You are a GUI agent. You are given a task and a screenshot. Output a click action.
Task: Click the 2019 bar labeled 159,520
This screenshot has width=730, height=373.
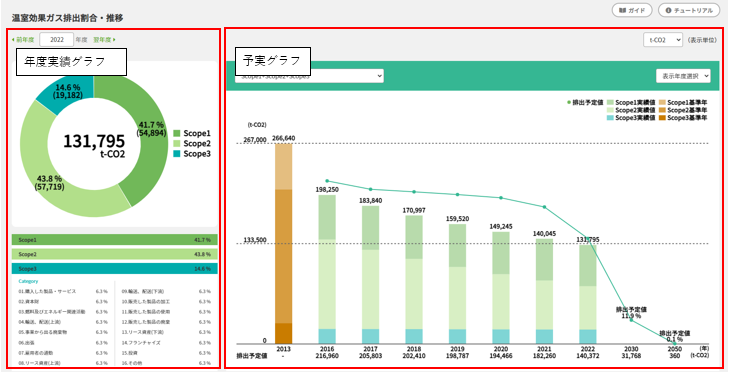(x=457, y=284)
